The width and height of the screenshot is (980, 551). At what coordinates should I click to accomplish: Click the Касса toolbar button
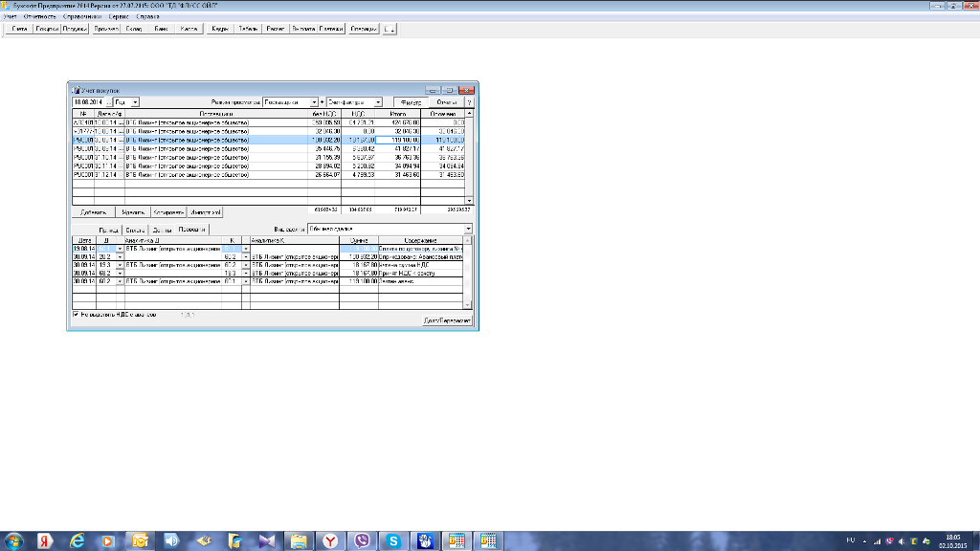pyautogui.click(x=189, y=29)
